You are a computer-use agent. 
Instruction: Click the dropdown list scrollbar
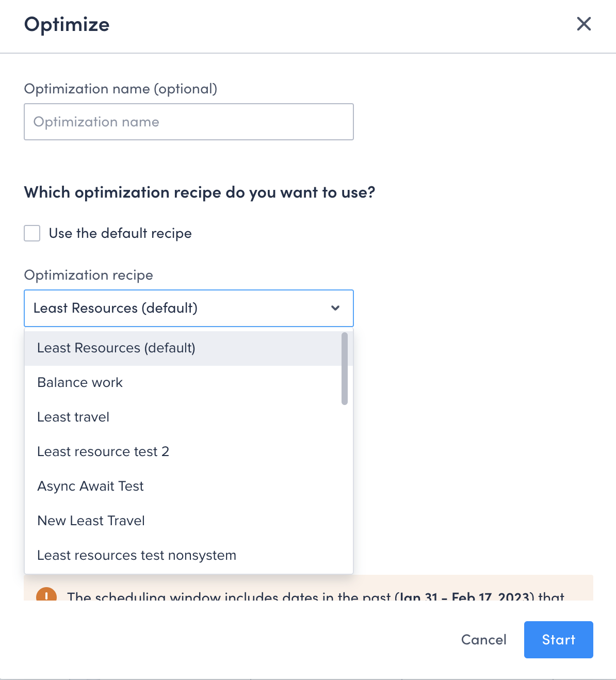point(344,369)
